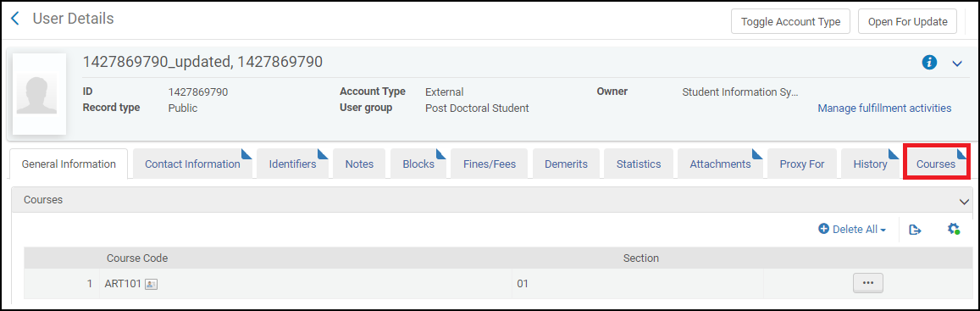Click the Student Information Sy... owner value
The image size is (980, 311).
point(740,92)
